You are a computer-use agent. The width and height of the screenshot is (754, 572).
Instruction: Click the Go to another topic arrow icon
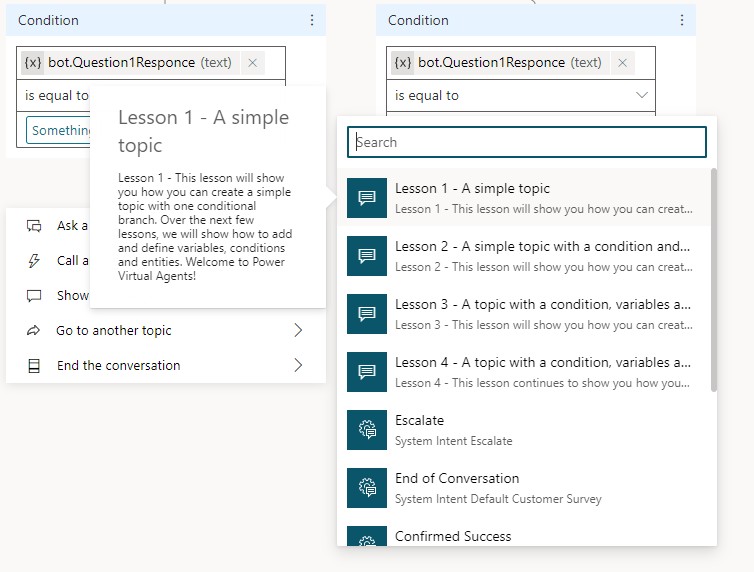[x=34, y=330]
